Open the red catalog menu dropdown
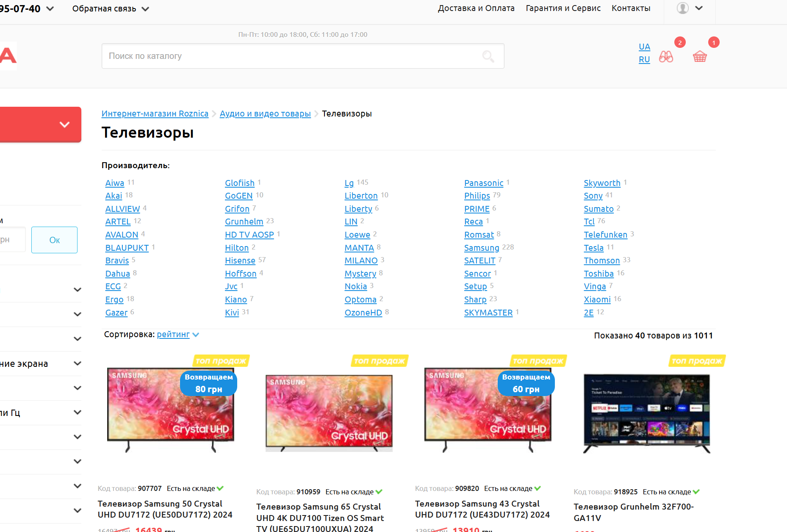787x532 pixels. (x=41, y=125)
